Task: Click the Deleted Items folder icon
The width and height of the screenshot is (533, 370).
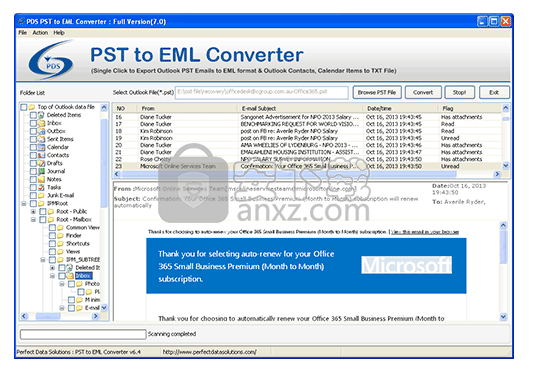Action: pos(41,115)
